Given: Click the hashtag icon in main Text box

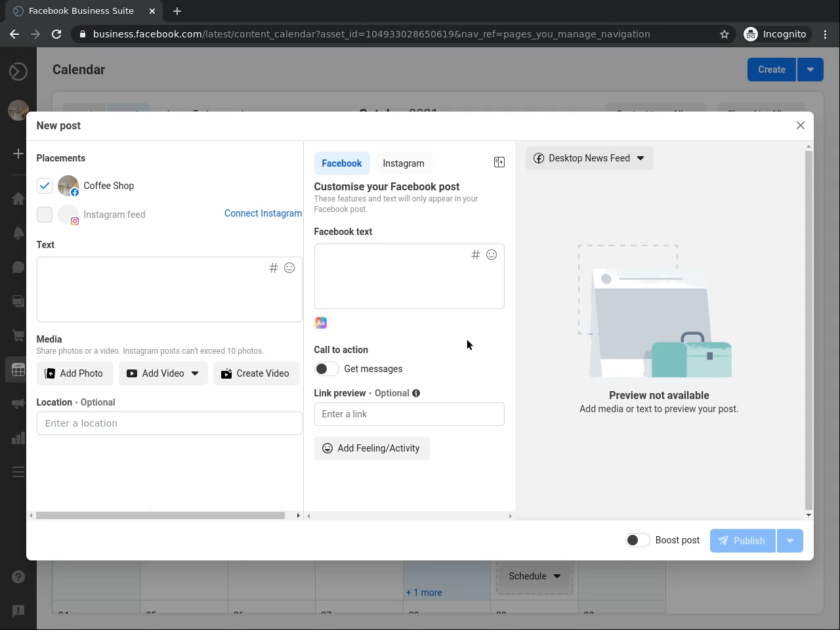Looking at the screenshot, I should tap(274, 268).
